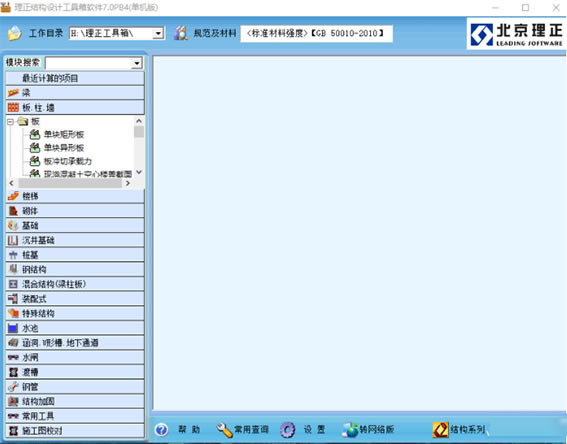Select the 板冲切承载力 tree item
This screenshot has height=444, width=567.
click(68, 161)
